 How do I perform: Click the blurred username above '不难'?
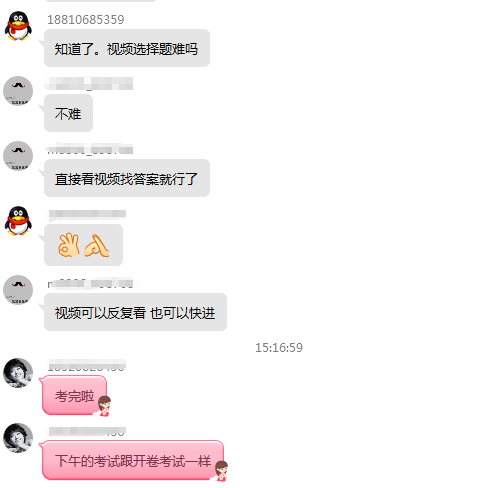tap(89, 83)
